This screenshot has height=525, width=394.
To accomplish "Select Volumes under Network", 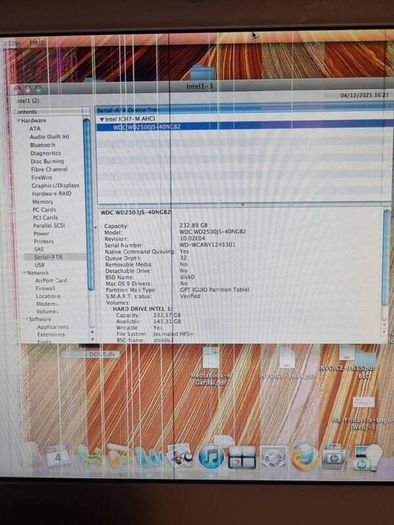I will tap(48, 311).
